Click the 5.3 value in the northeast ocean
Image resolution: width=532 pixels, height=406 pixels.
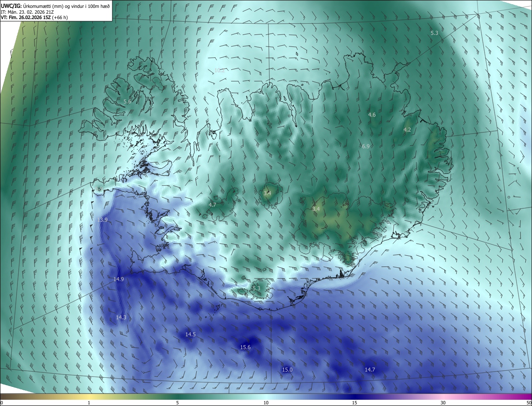(434, 33)
